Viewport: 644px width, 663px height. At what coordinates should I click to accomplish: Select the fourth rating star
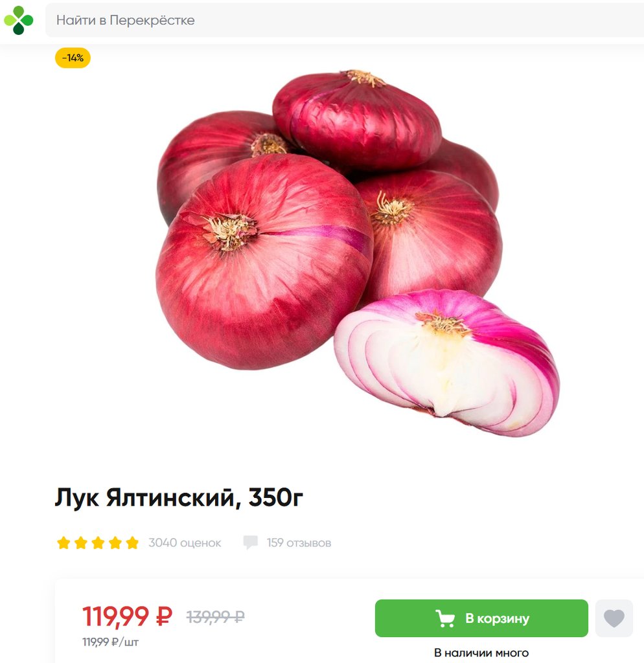click(115, 543)
